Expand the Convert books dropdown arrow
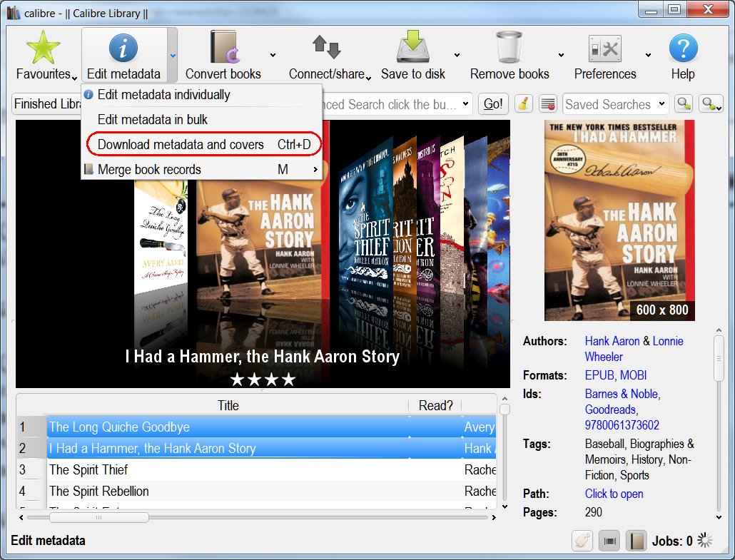735x560 pixels. [273, 56]
